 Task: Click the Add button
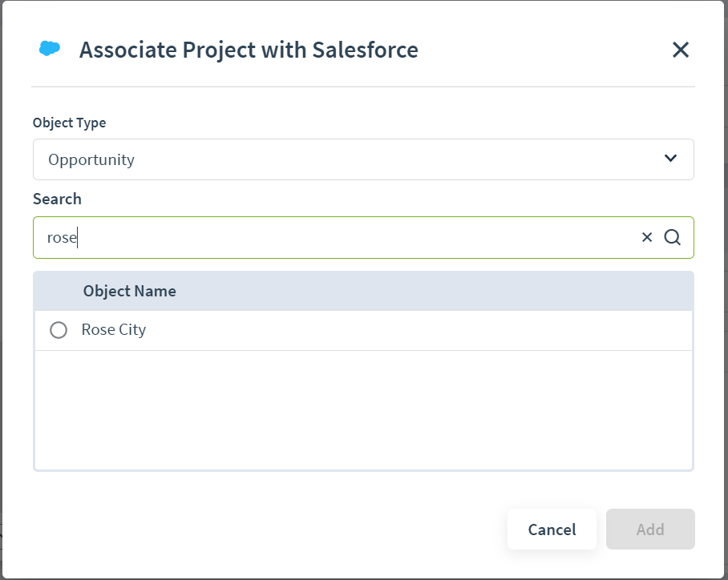pyautogui.click(x=650, y=529)
